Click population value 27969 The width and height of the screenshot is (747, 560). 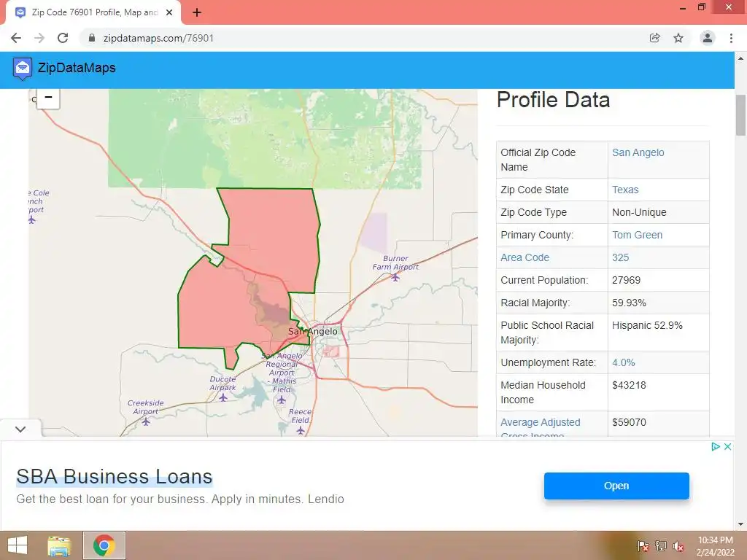[626, 280]
